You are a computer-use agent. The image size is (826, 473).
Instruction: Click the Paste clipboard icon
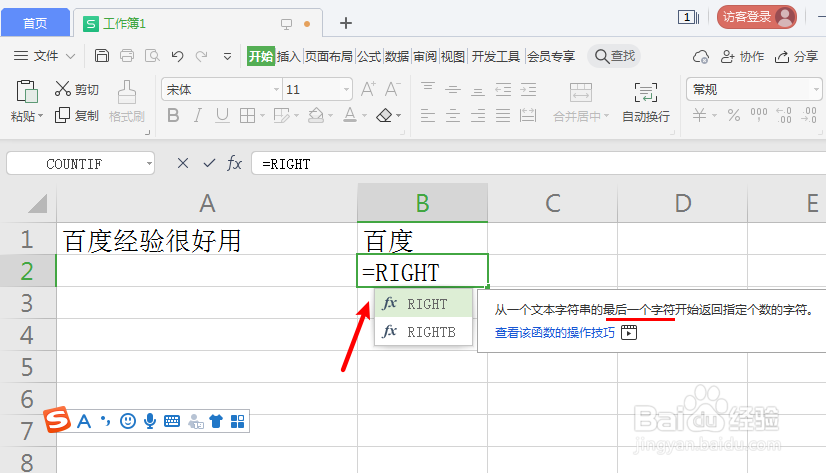(26, 91)
